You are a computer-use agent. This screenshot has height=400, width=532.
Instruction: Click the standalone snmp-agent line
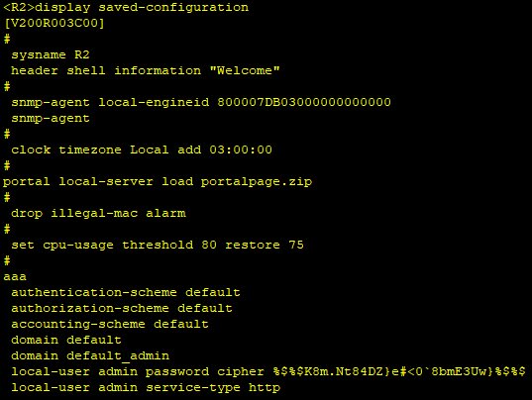[x=51, y=119]
